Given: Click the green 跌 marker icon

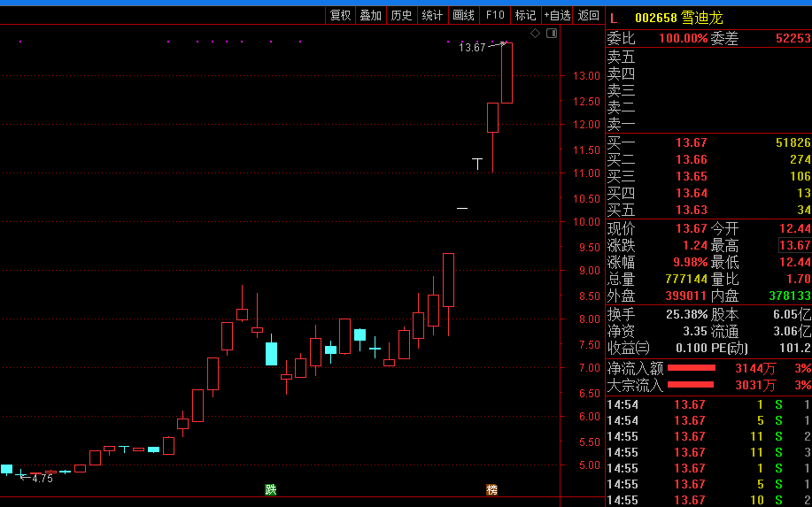Looking at the screenshot, I should pos(271,489).
